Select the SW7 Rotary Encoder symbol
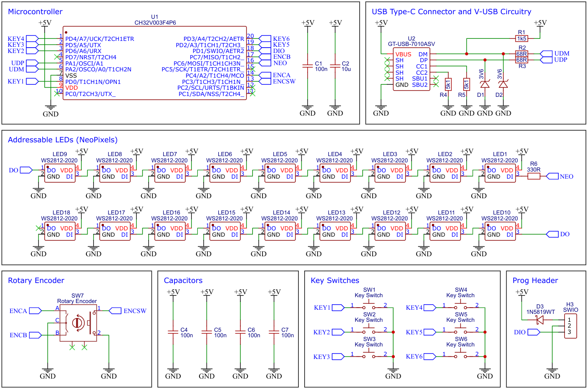Image resolution: width=588 pixels, height=389 pixels. 78,323
